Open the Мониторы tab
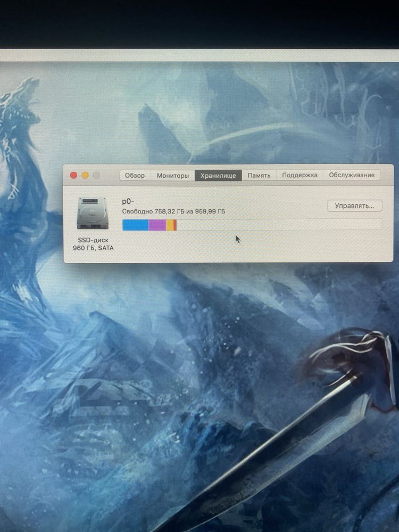The width and height of the screenshot is (399, 532). 173,176
